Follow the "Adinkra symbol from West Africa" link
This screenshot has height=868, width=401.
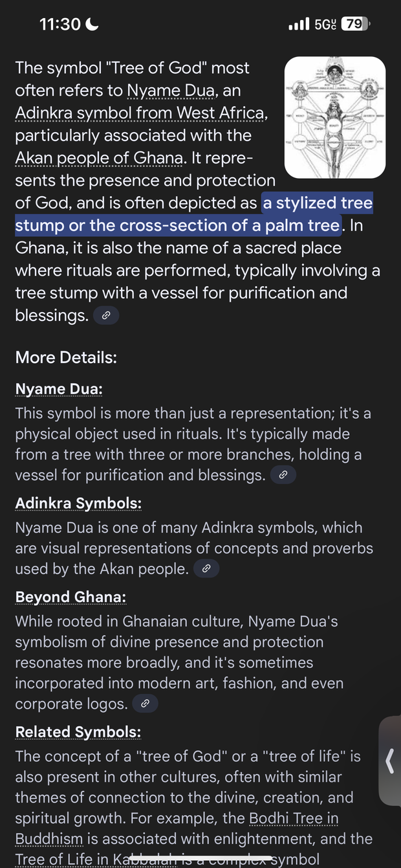(140, 113)
